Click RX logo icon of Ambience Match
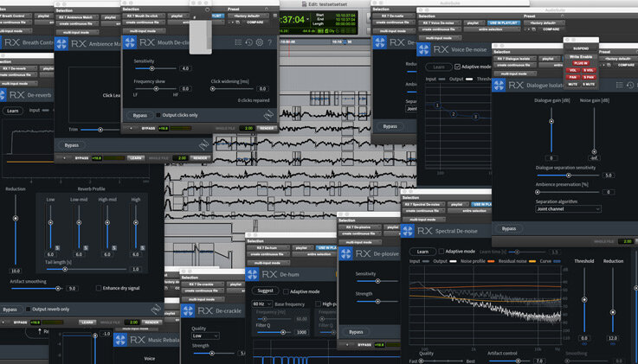 (61, 44)
